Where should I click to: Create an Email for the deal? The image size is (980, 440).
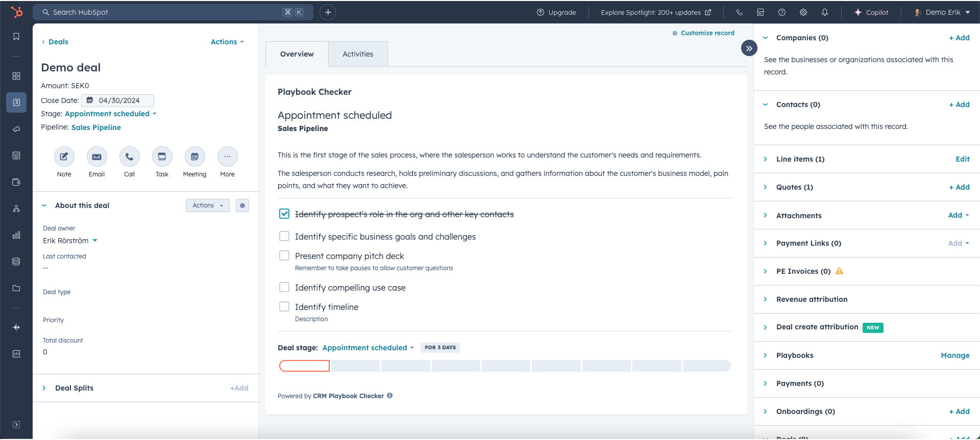tap(96, 157)
